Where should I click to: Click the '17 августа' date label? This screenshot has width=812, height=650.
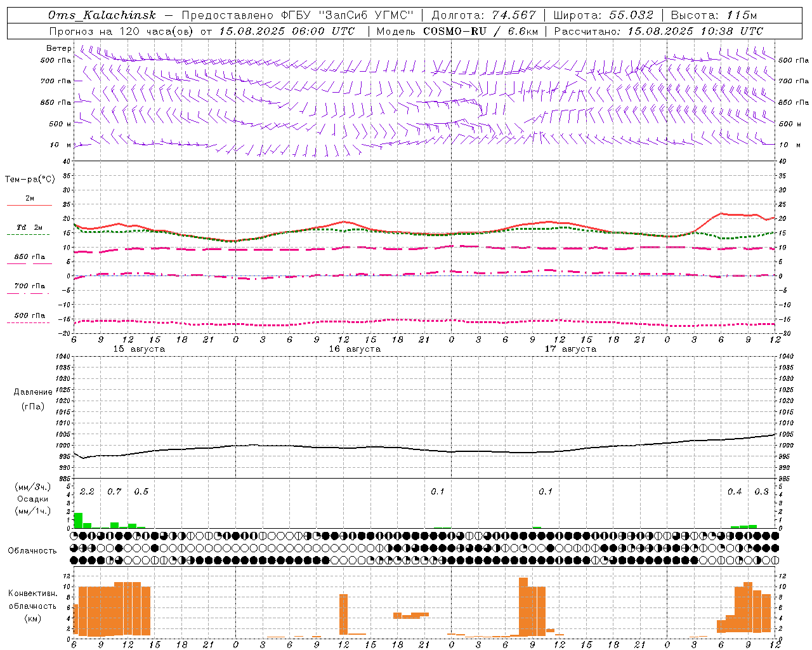[x=570, y=349]
